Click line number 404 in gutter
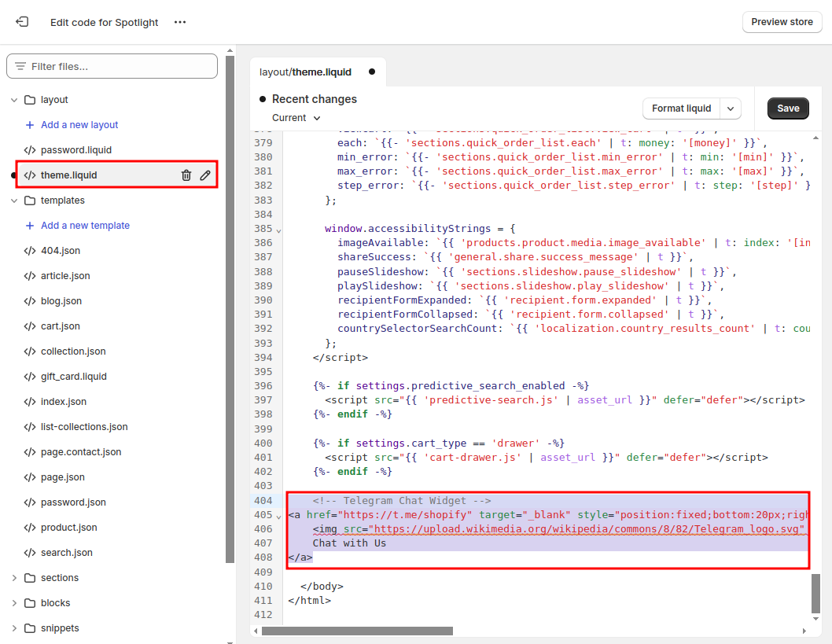Viewport: 832px width, 644px height. [x=263, y=501]
